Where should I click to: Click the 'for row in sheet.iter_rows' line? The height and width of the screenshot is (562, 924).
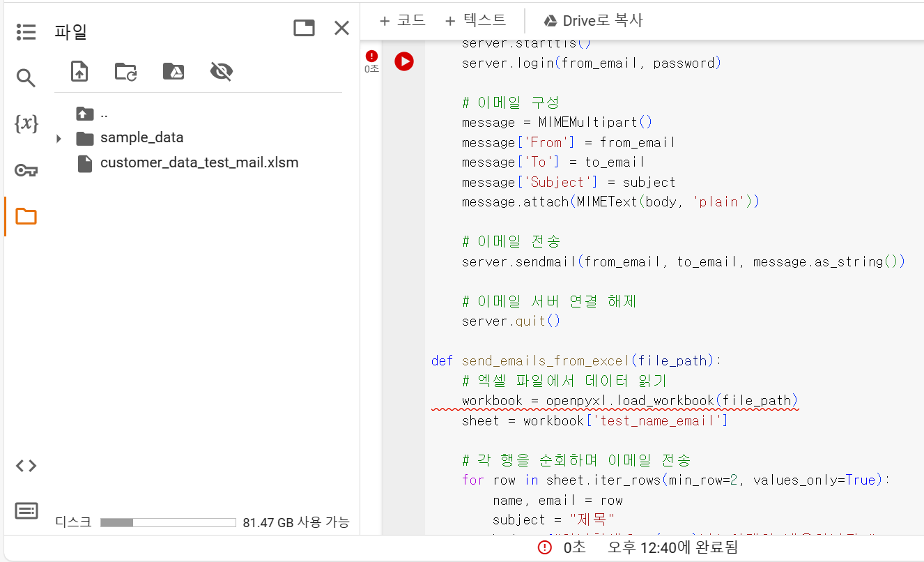(x=676, y=480)
